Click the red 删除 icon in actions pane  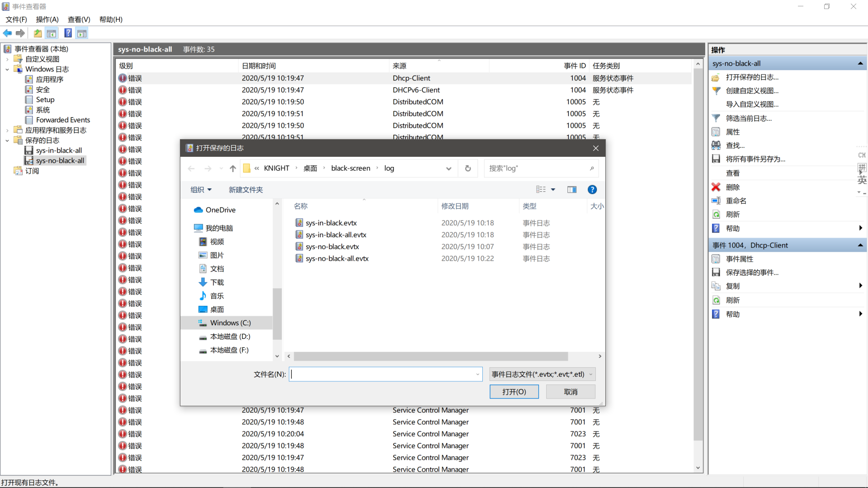(716, 187)
